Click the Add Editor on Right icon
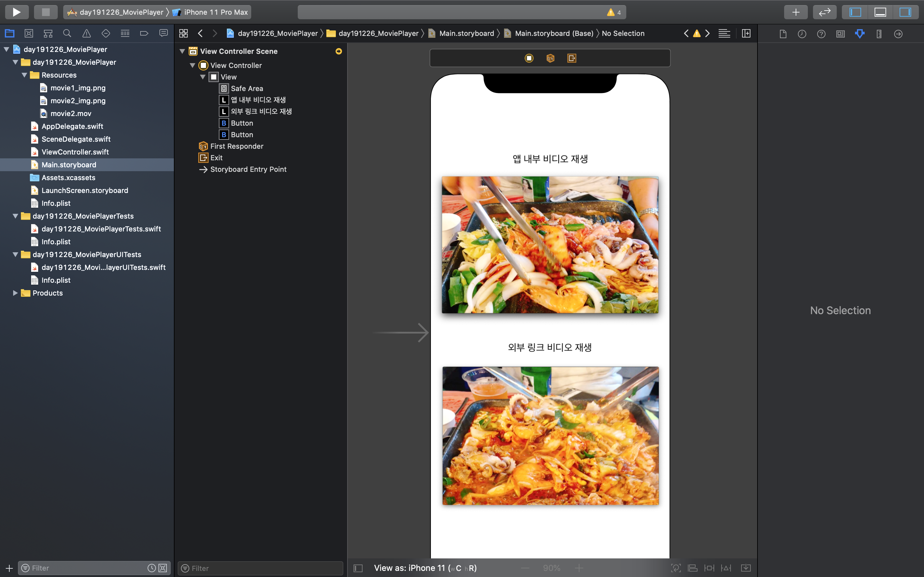 click(x=746, y=34)
